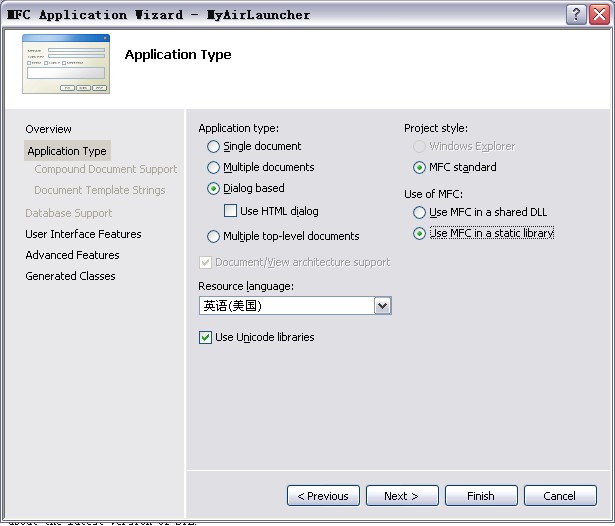Switch to User Interface Features page
The width and height of the screenshot is (615, 526).
point(83,234)
